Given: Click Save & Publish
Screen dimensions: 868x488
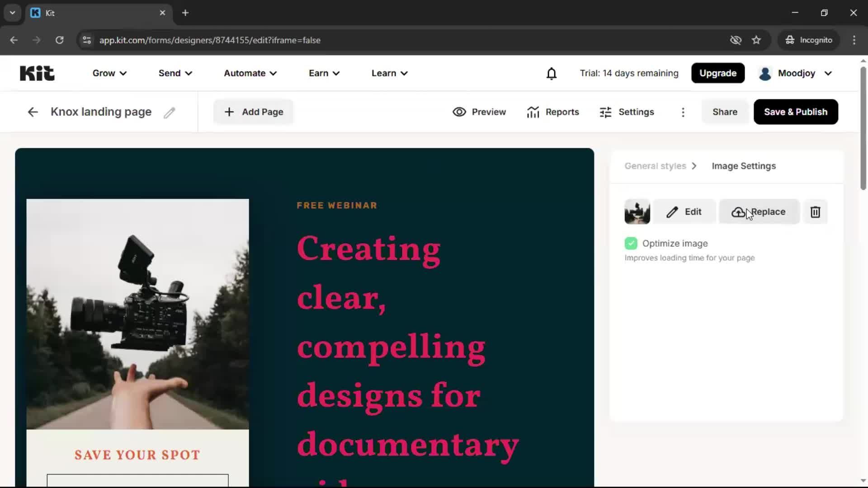Looking at the screenshot, I should tap(795, 112).
